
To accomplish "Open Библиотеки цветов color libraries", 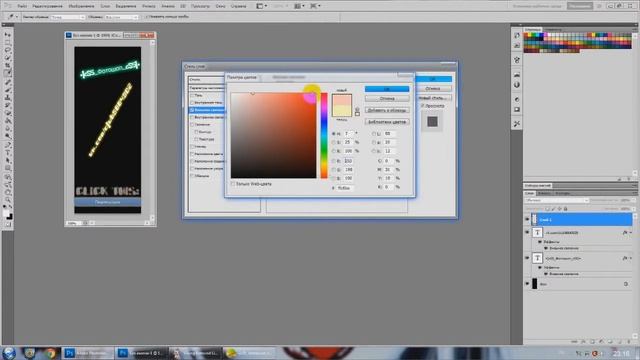I will [x=387, y=122].
